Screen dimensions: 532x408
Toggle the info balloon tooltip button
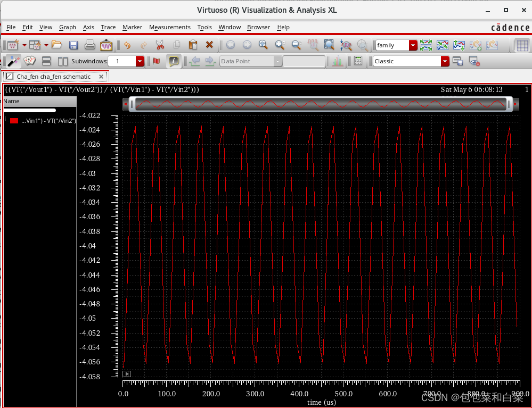click(174, 61)
